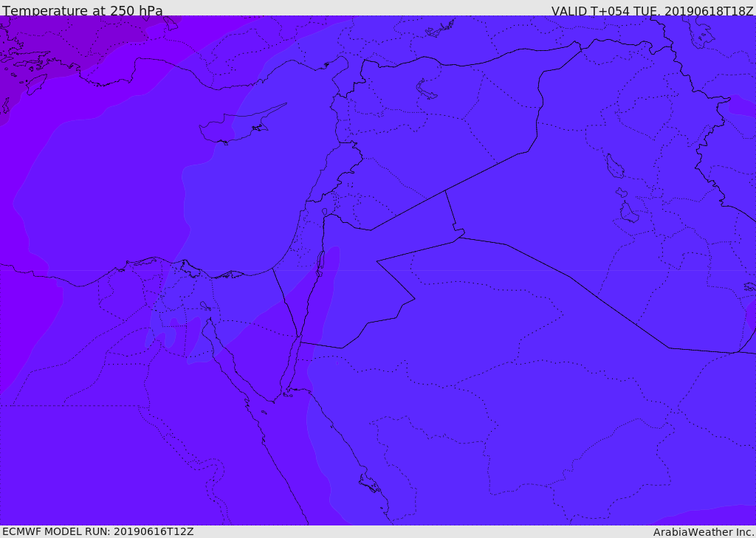Click the 'ArabiaWeather Inc' credit text
Screen dimensions: 756x538
704,532
